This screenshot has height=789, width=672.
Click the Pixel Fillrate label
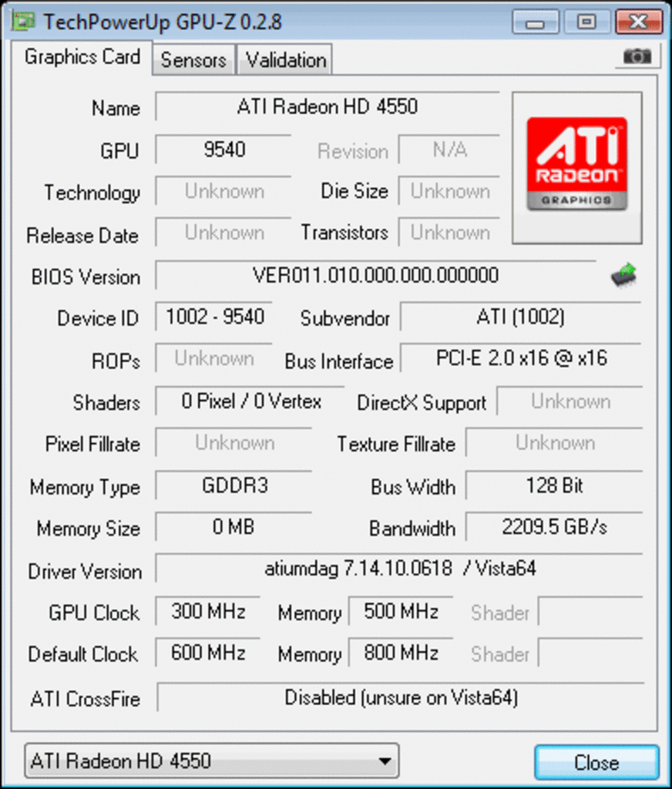[x=92, y=445]
